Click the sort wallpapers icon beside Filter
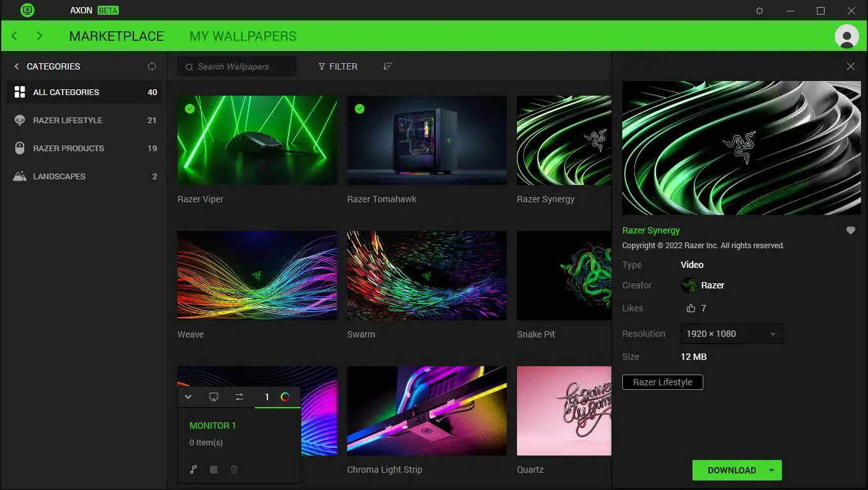Image resolution: width=868 pixels, height=490 pixels. click(387, 66)
